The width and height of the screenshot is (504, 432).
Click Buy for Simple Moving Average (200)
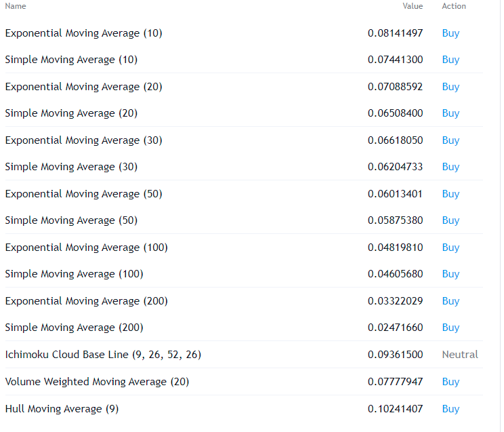(450, 328)
